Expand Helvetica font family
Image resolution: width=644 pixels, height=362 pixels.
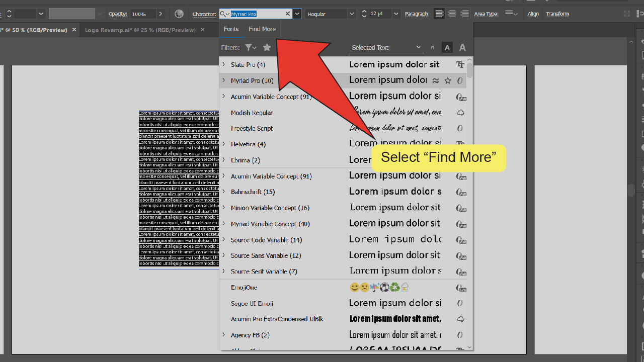[x=224, y=144]
